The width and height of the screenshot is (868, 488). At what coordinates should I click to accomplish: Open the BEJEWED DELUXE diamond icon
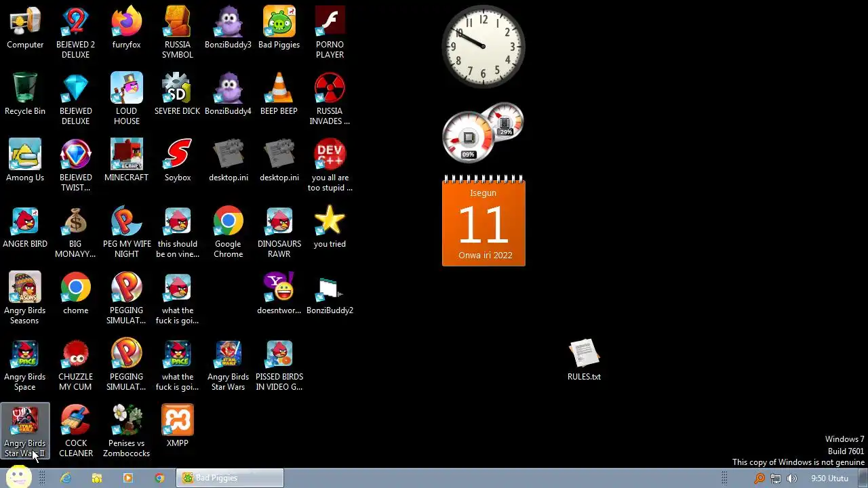76,99
